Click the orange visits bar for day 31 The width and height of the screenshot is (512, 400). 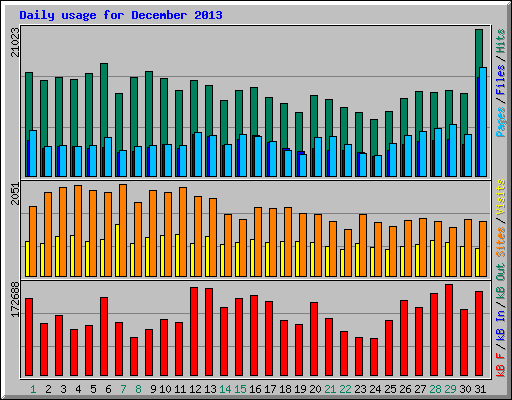(483, 249)
